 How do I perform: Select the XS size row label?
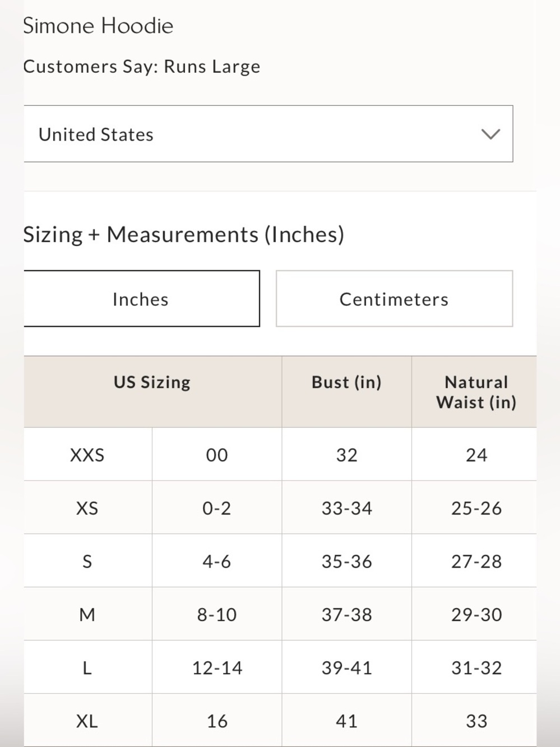[x=87, y=508]
